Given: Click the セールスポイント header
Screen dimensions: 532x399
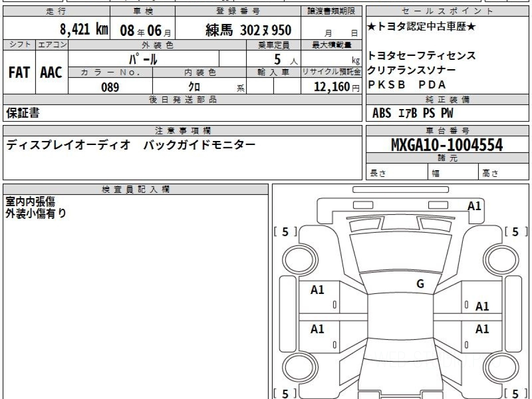Looking at the screenshot, I should (x=448, y=12).
